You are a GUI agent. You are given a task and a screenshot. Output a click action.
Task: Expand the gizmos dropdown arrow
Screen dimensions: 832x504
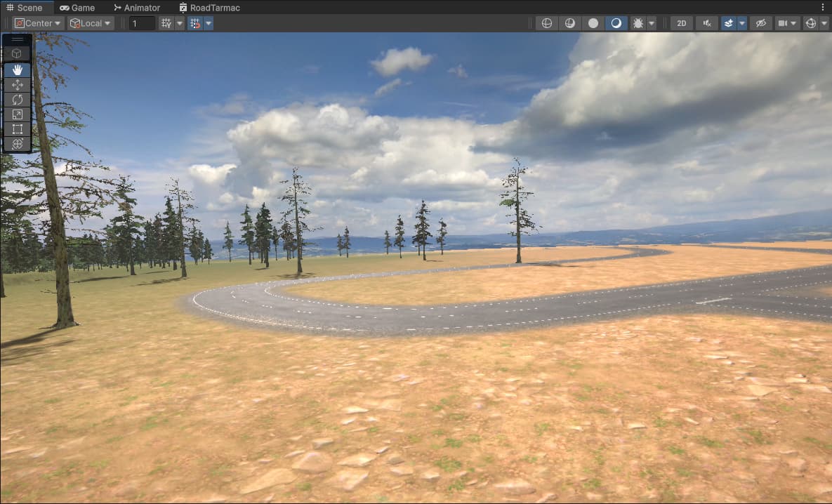(x=824, y=23)
